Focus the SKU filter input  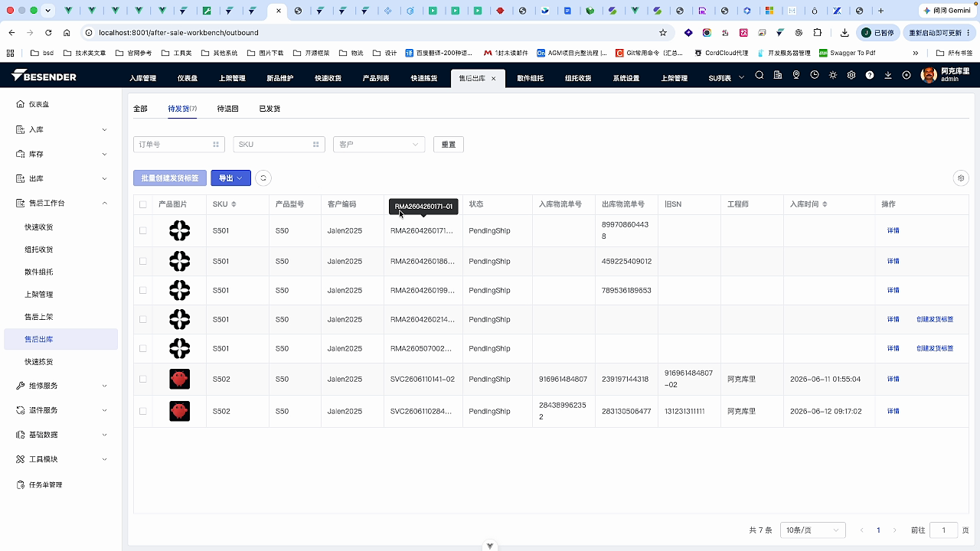pos(279,144)
